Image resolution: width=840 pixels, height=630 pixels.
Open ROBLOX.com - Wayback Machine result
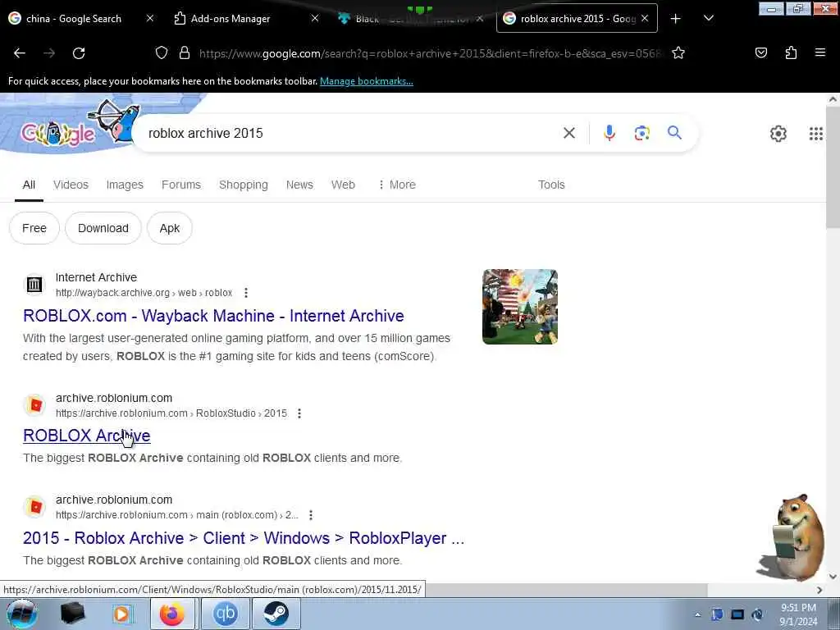click(x=213, y=316)
